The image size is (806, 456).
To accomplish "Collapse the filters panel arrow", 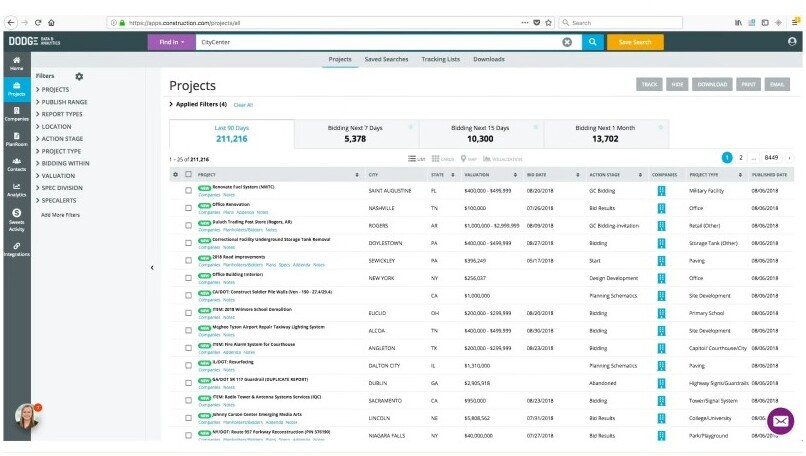I will (152, 267).
